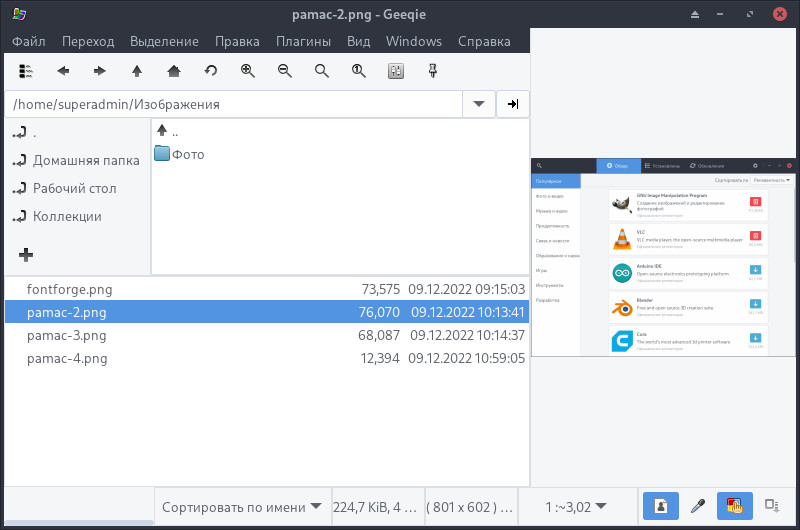Screen dimensions: 800x530
Task: Click the Коллекции bookmark
Action: point(67,216)
